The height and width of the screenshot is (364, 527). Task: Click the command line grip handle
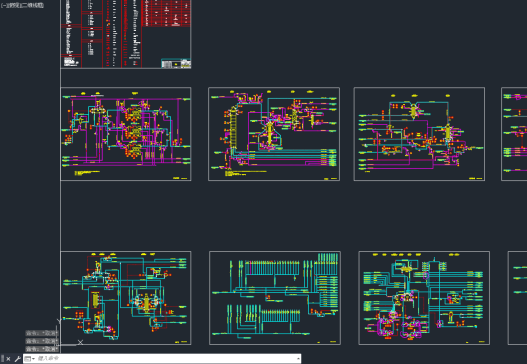click(x=2, y=359)
